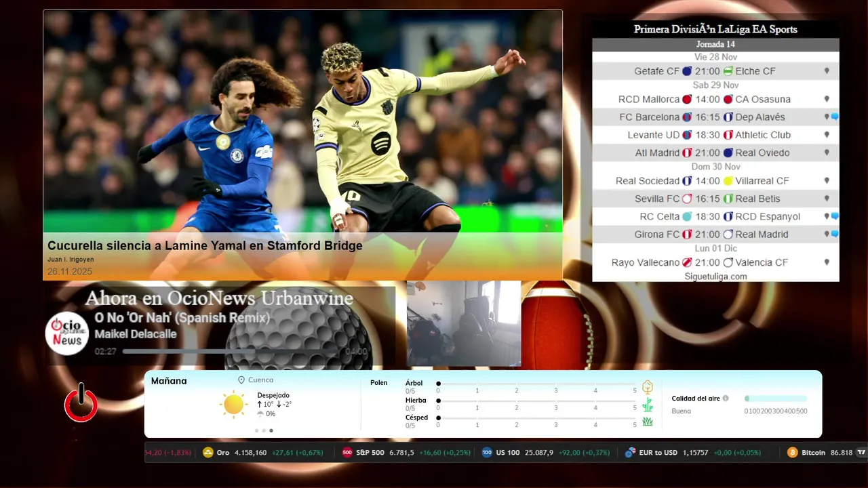The image size is (868, 488).
Task: Click the gold Oro ticker icon
Action: (208, 453)
